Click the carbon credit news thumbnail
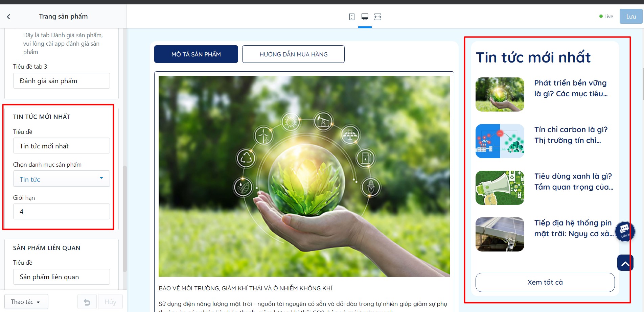The width and height of the screenshot is (644, 312). pyautogui.click(x=500, y=141)
